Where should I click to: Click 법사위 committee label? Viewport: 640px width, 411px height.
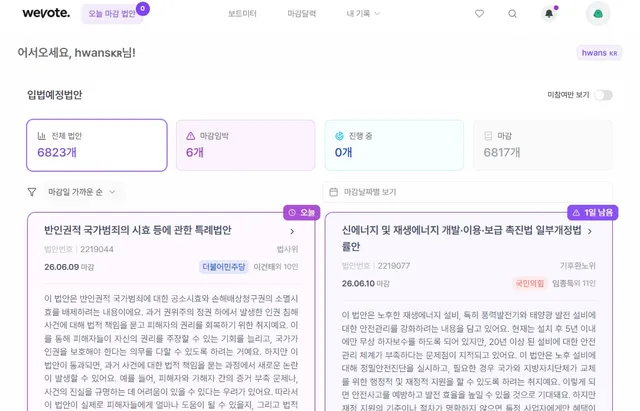click(287, 249)
